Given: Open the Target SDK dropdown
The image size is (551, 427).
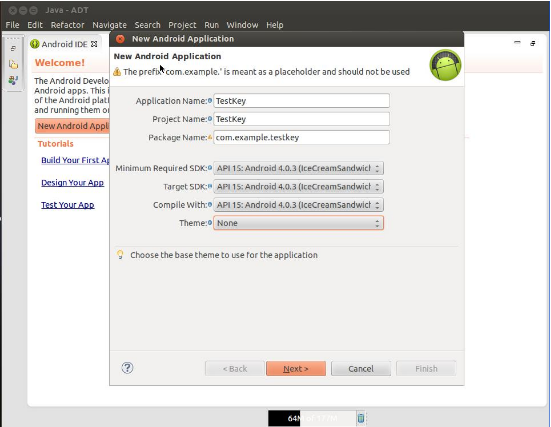Looking at the screenshot, I should tap(298, 187).
